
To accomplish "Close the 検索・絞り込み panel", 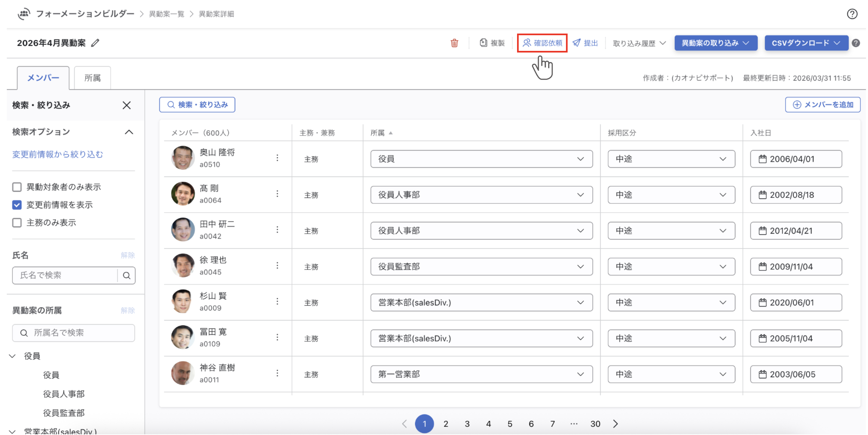I will [127, 105].
